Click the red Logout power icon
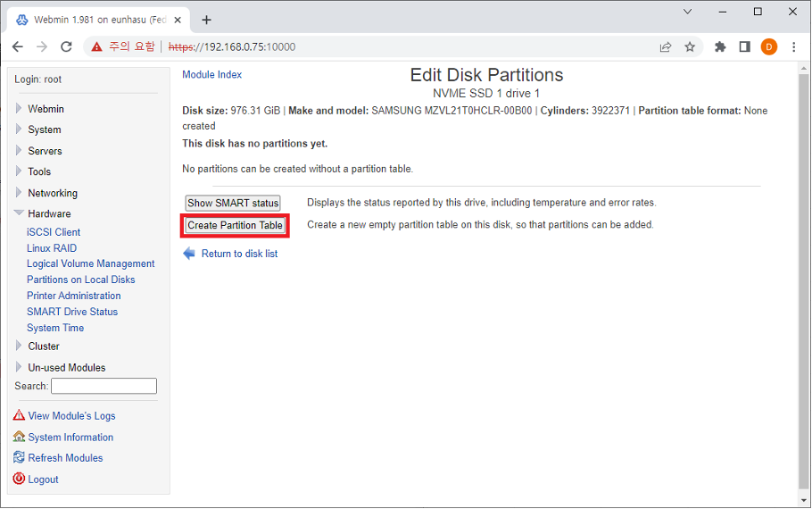Viewport: 812px width, 509px height. pos(19,479)
